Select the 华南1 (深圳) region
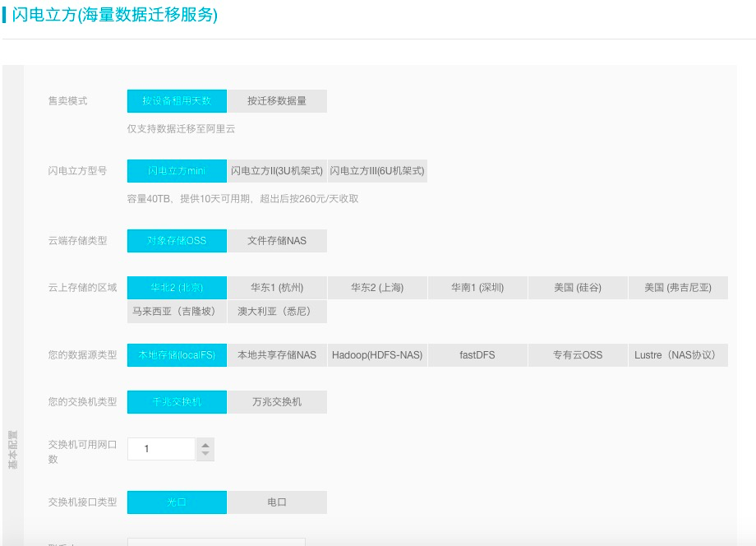 click(477, 288)
